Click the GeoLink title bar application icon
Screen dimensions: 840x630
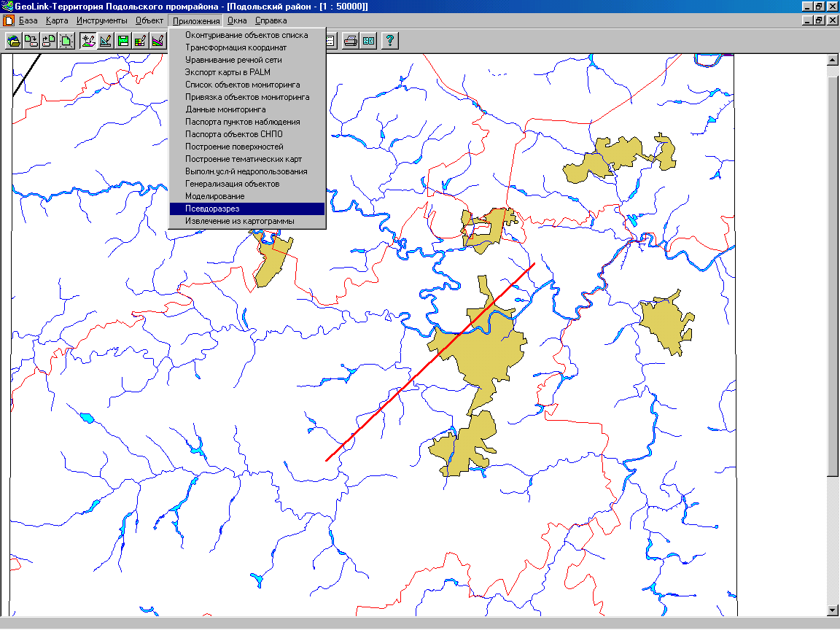pos(7,7)
